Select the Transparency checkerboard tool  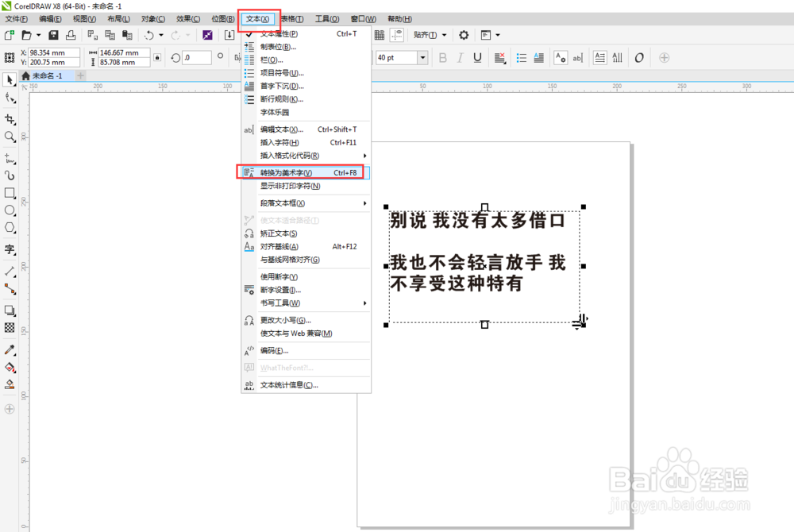point(10,327)
